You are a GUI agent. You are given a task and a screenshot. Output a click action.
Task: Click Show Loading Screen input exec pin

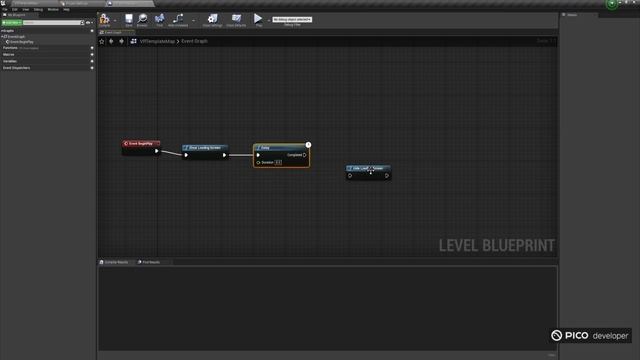click(x=186, y=155)
